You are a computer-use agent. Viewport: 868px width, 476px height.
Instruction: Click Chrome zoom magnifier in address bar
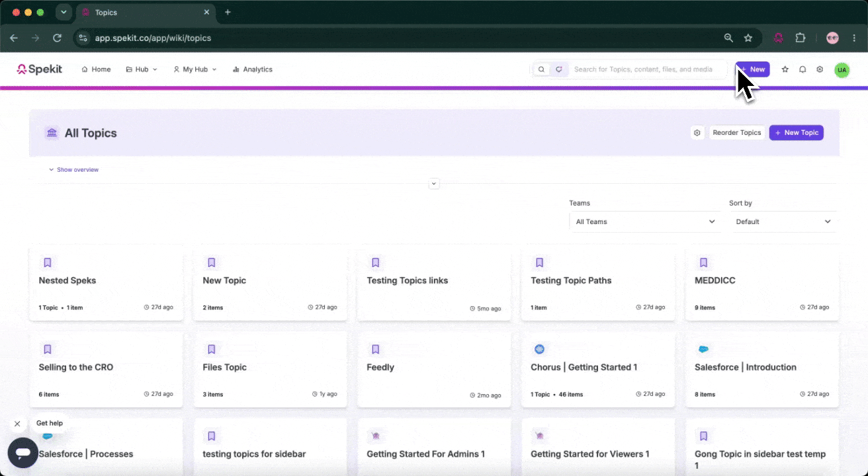728,38
